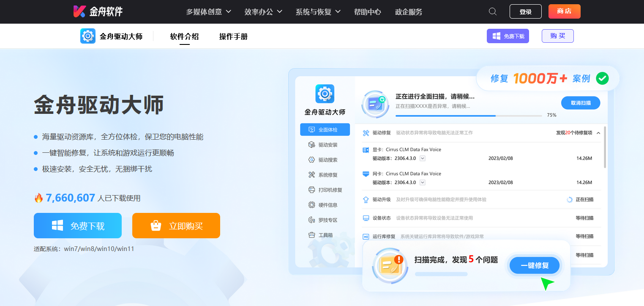Go to 帮助中心 in top navigation
The image size is (644, 306).
(x=368, y=12)
